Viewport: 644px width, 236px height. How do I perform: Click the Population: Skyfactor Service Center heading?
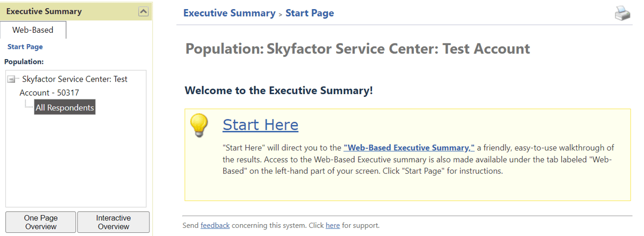357,49
